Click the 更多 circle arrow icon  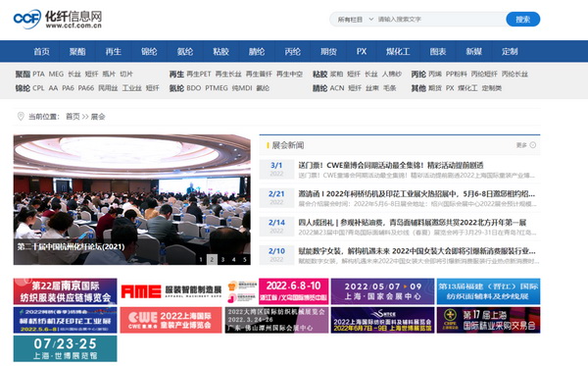click(x=533, y=145)
